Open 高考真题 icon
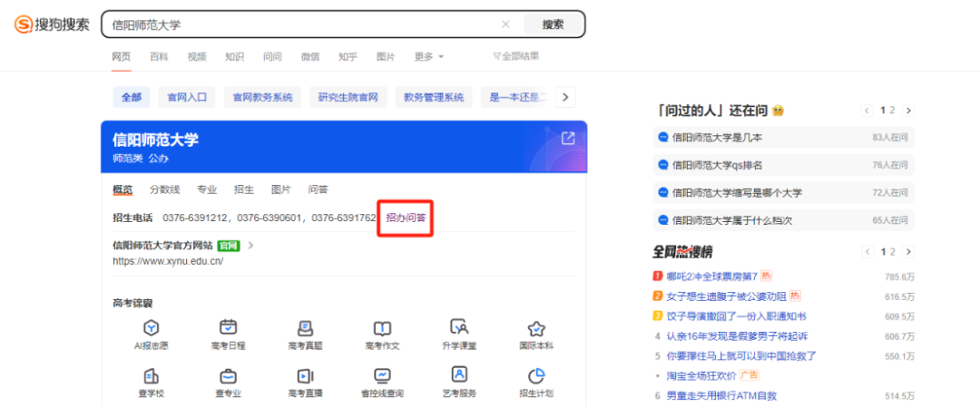 (x=306, y=327)
